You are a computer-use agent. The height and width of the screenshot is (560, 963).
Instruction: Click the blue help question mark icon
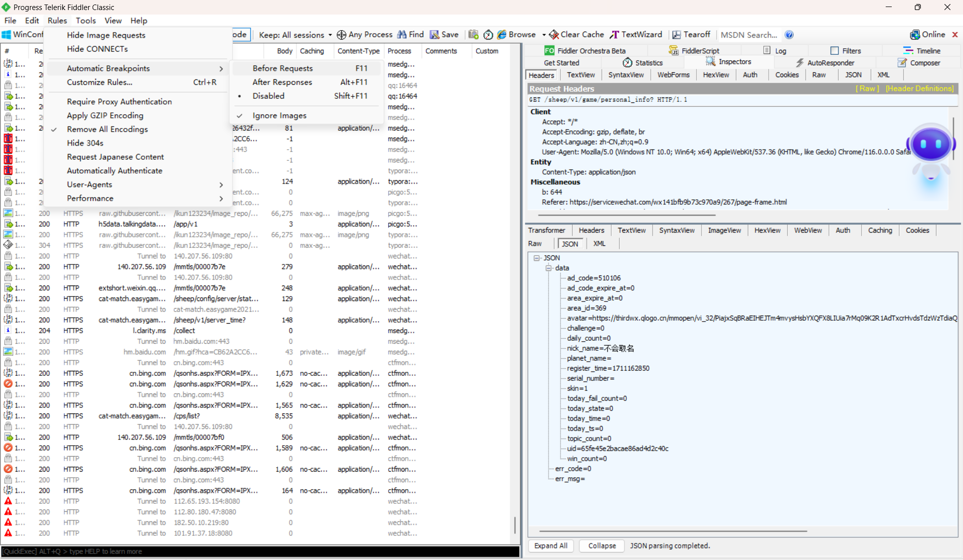point(789,35)
